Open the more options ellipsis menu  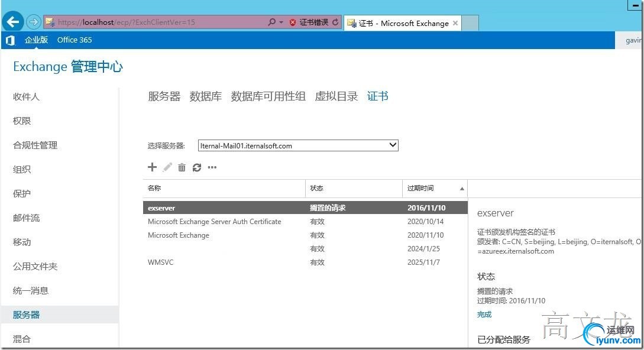212,167
